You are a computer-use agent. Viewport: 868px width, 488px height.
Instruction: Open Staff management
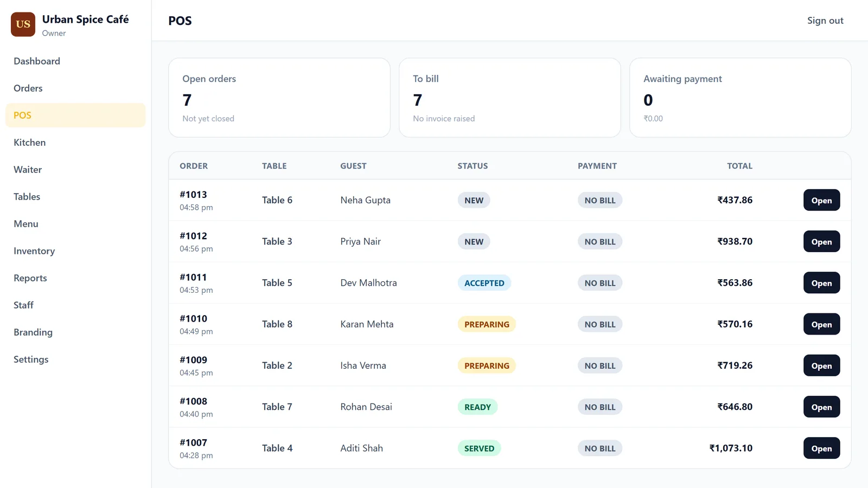(75, 305)
